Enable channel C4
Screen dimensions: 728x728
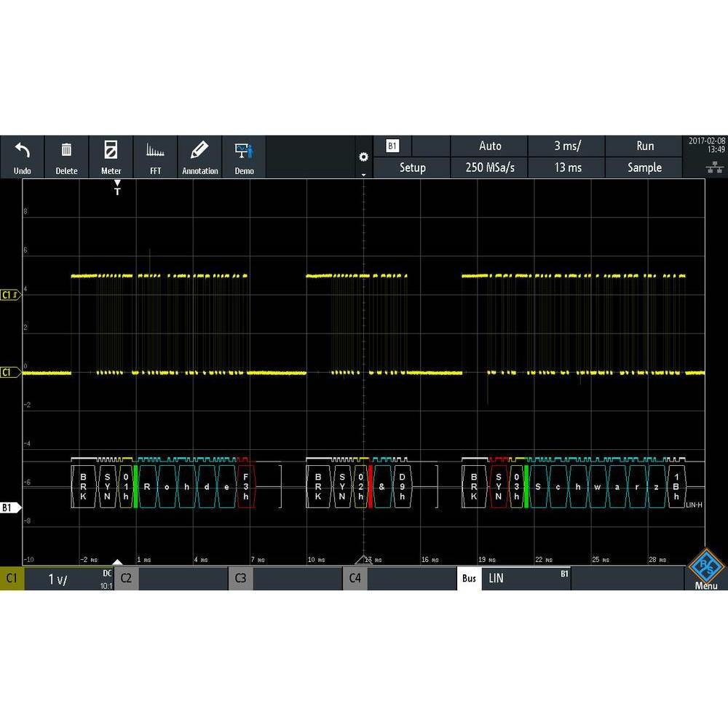pyautogui.click(x=355, y=578)
